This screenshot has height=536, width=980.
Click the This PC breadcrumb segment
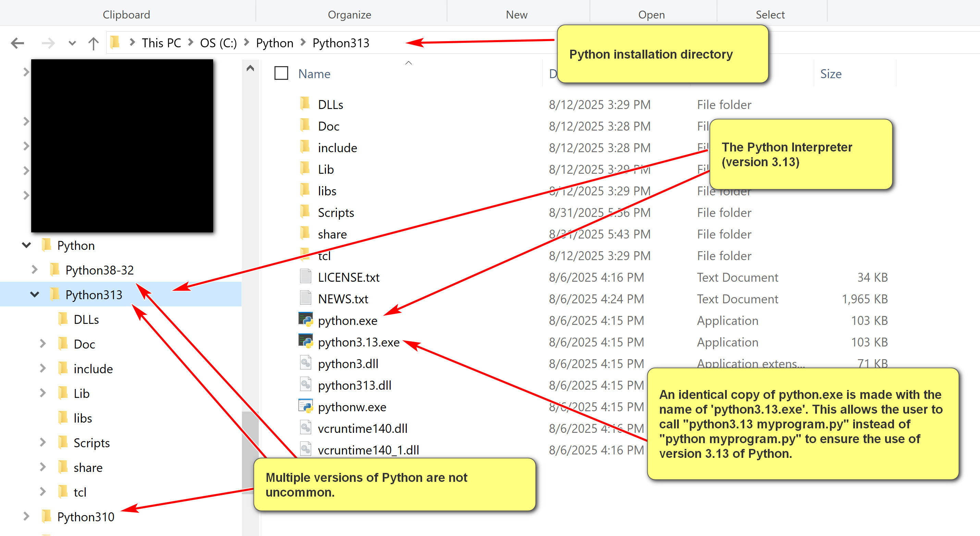click(x=161, y=43)
